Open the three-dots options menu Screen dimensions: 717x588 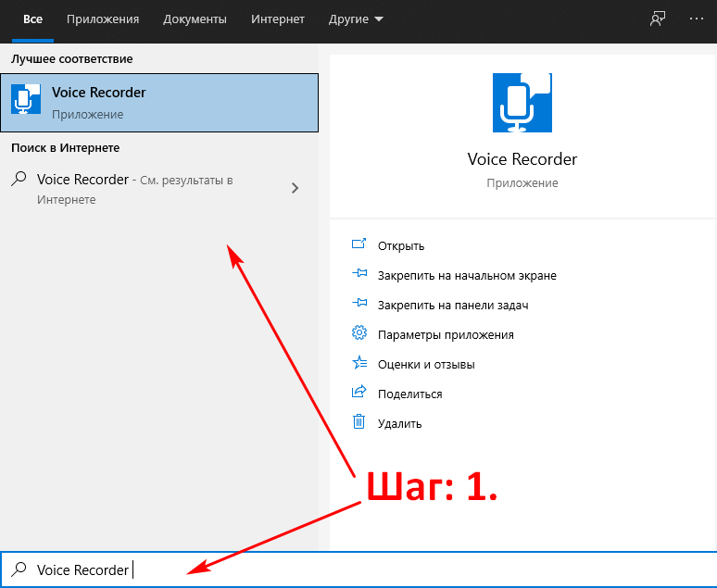697,19
